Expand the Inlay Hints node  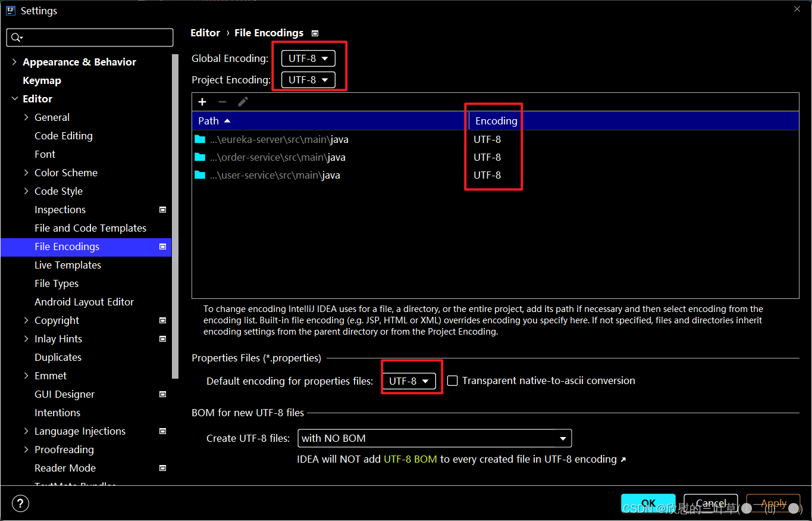click(x=26, y=339)
